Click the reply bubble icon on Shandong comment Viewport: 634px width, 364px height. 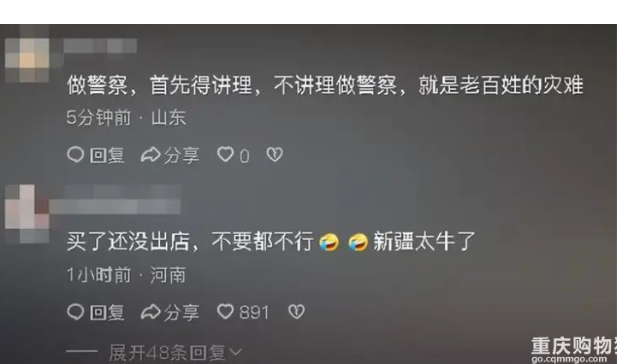click(x=75, y=155)
